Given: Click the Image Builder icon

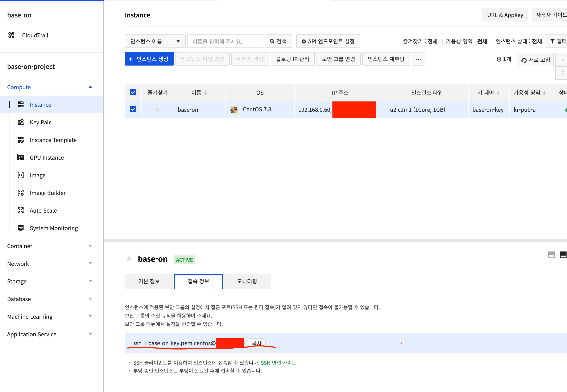Looking at the screenshot, I should (21, 193).
